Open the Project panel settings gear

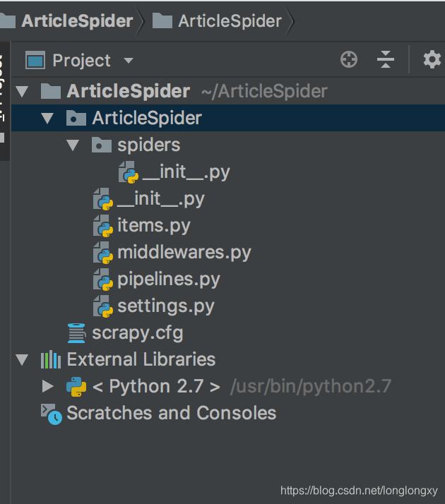coord(432,59)
